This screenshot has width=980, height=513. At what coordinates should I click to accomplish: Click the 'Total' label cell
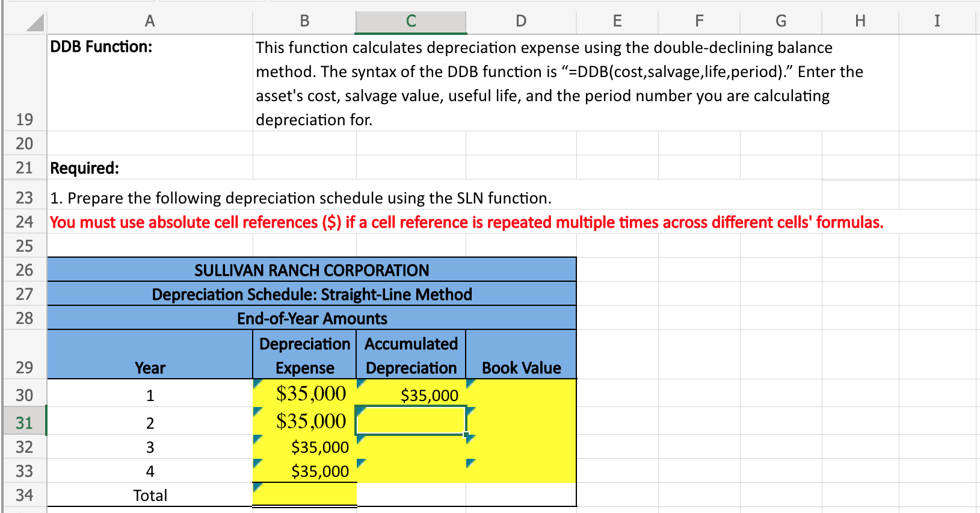coord(150,495)
